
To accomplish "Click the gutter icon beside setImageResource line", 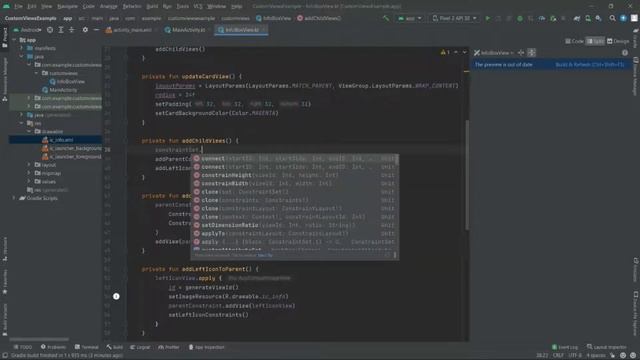I will click(116, 296).
